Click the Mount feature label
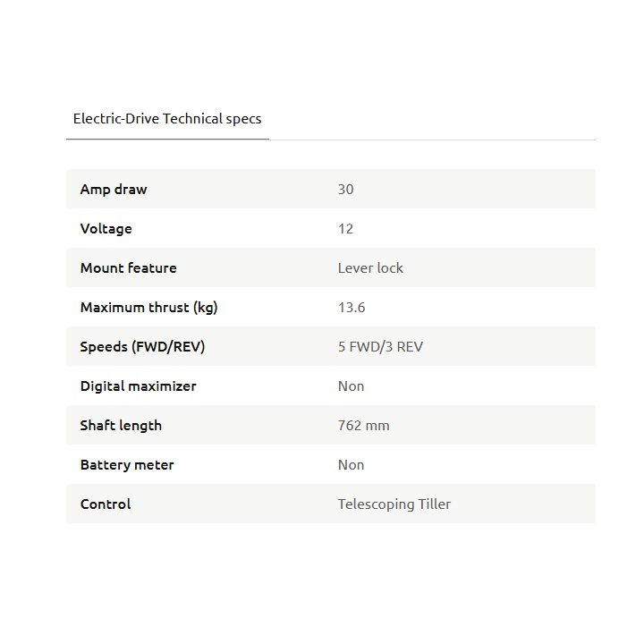The height and width of the screenshot is (644, 644). 129,268
